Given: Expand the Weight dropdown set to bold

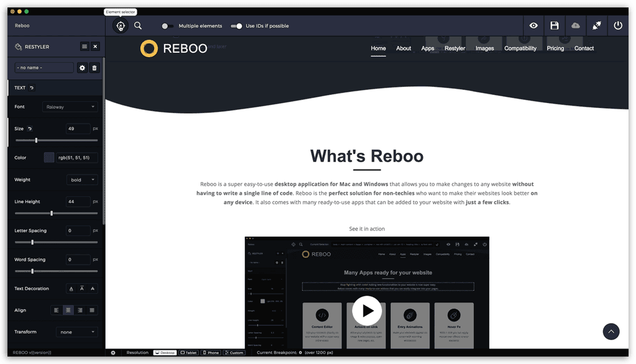Looking at the screenshot, I should [x=82, y=180].
